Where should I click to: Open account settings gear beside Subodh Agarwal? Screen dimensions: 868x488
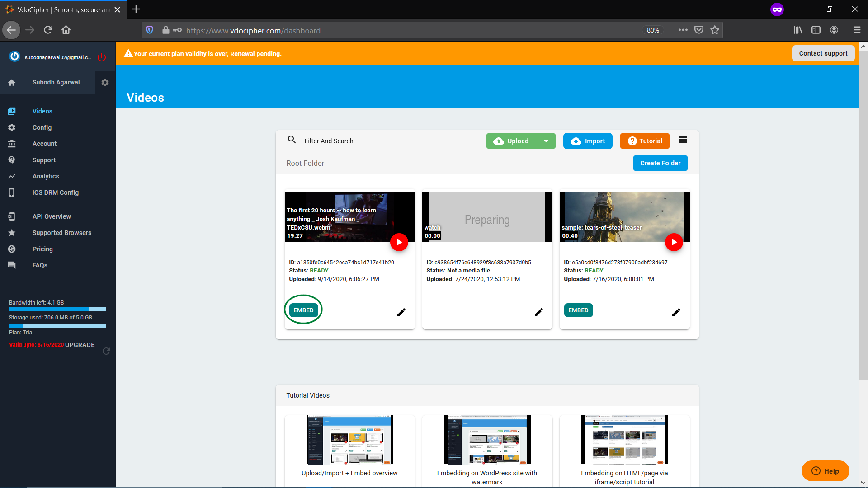[x=105, y=82]
